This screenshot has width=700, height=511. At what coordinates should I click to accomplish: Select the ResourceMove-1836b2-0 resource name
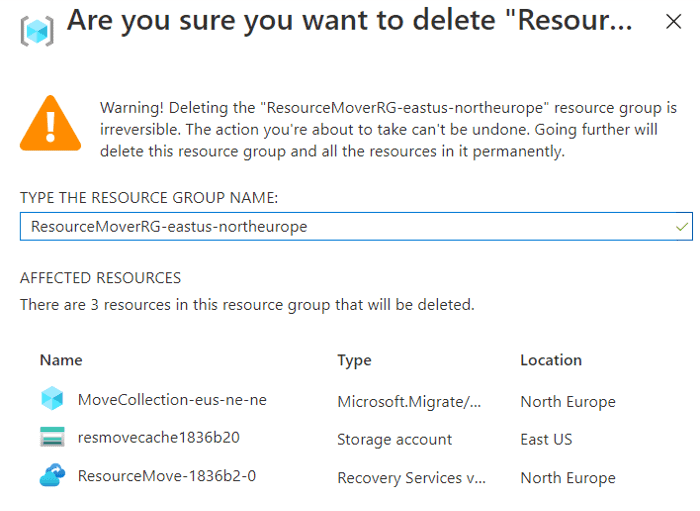click(167, 476)
